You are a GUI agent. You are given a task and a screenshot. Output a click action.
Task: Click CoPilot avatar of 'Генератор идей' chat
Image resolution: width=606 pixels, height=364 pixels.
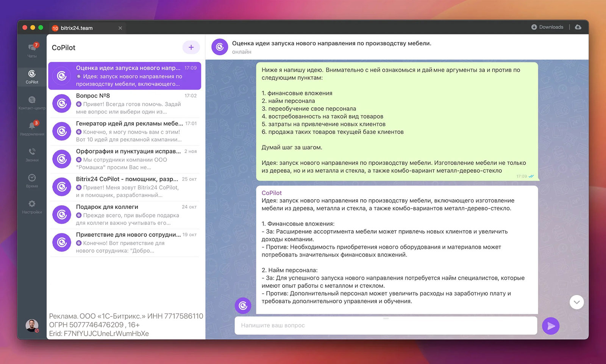click(62, 131)
